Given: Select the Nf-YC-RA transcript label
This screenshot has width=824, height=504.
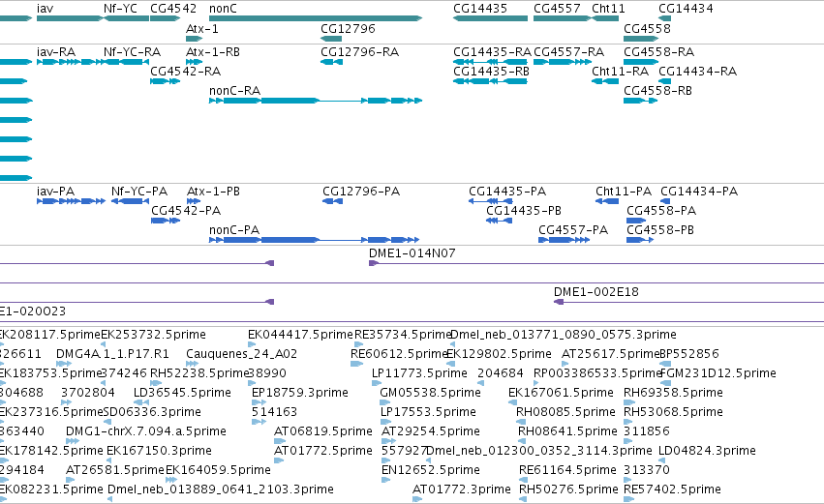Looking at the screenshot, I should (132, 52).
